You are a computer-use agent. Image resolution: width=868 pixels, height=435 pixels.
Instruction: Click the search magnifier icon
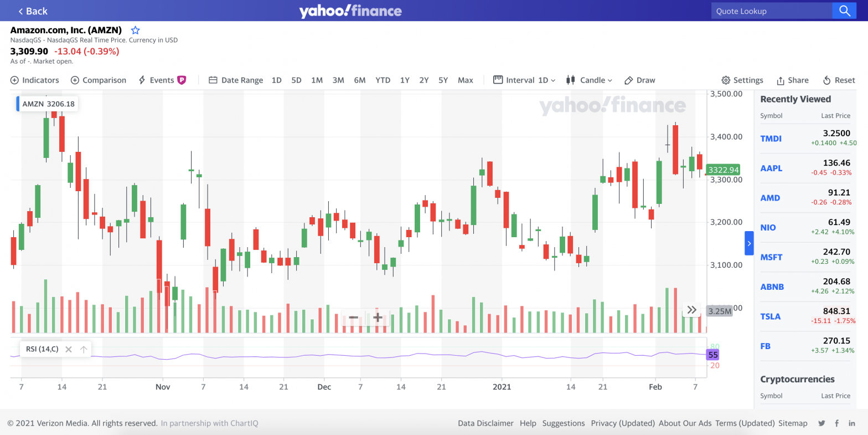(844, 11)
